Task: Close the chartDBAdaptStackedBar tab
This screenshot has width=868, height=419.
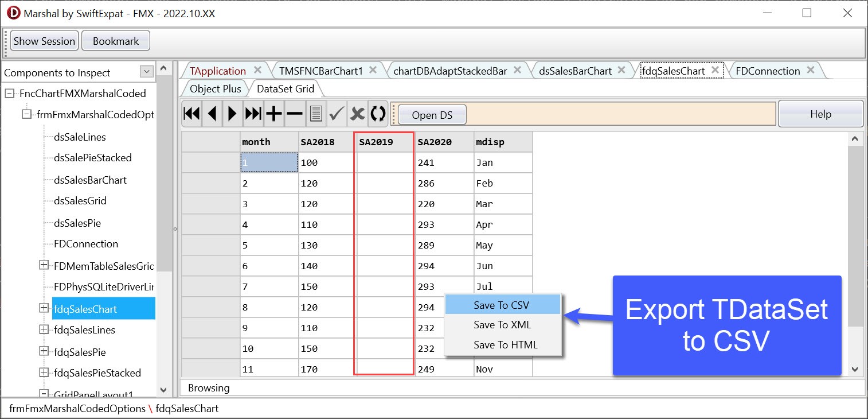Action: pyautogui.click(x=517, y=70)
